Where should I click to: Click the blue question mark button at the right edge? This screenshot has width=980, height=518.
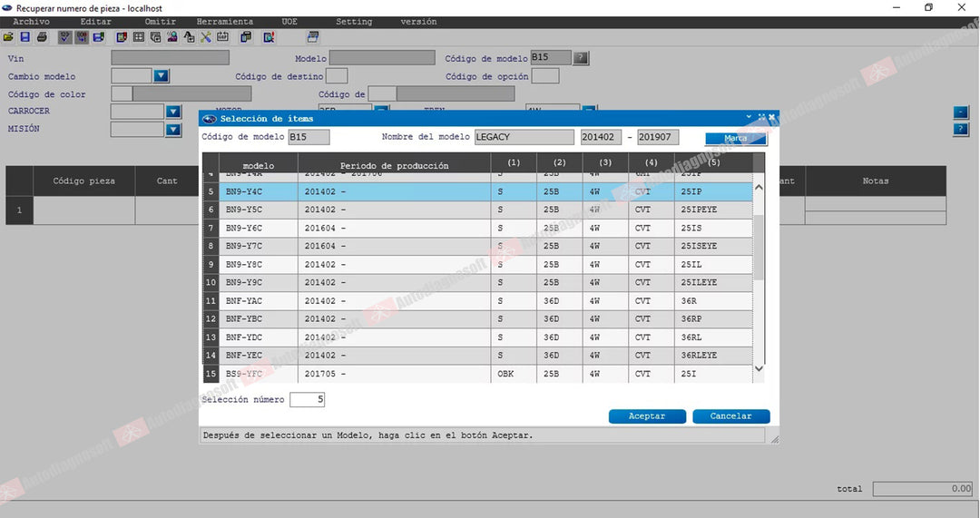coord(961,130)
